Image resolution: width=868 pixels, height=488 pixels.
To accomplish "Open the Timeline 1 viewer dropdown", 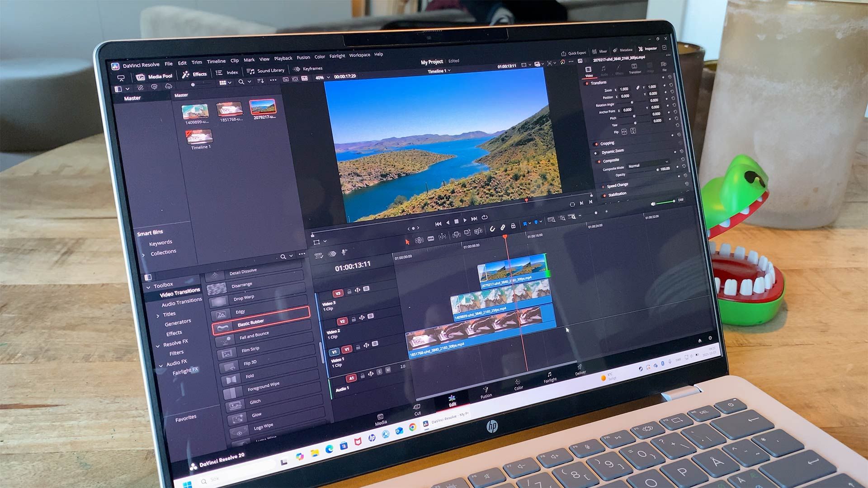I will [x=439, y=71].
